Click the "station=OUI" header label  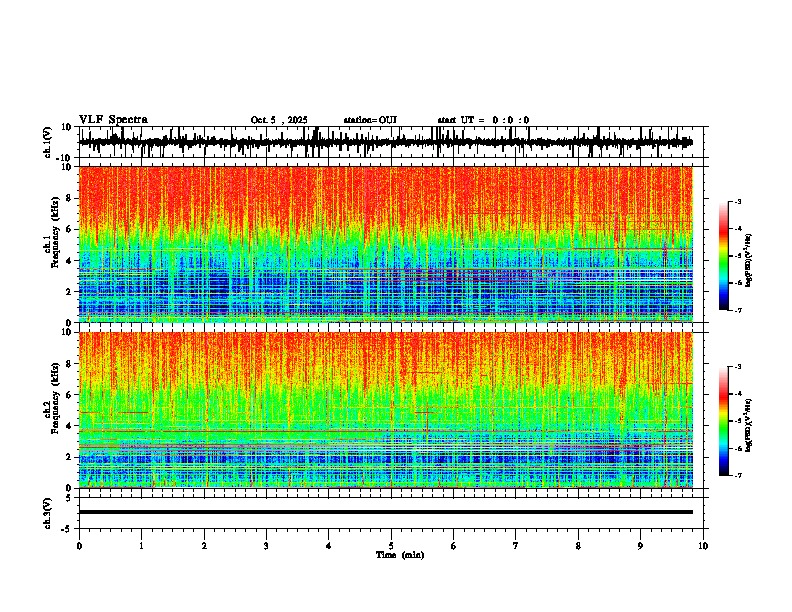coord(370,120)
